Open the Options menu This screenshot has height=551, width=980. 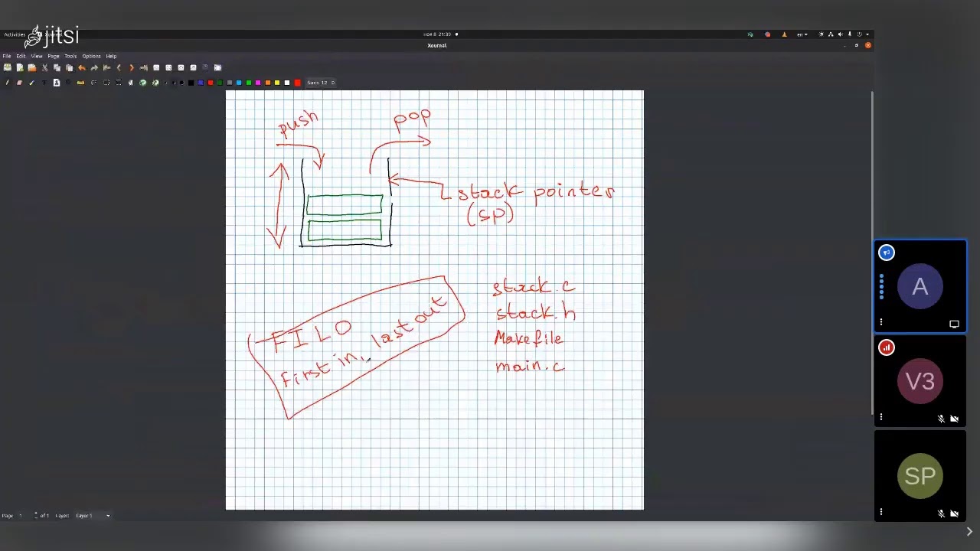91,56
